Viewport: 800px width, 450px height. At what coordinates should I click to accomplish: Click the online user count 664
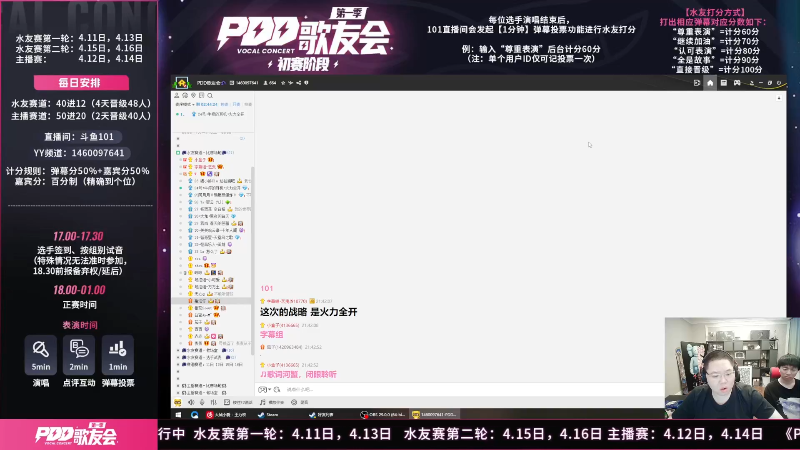coord(270,83)
